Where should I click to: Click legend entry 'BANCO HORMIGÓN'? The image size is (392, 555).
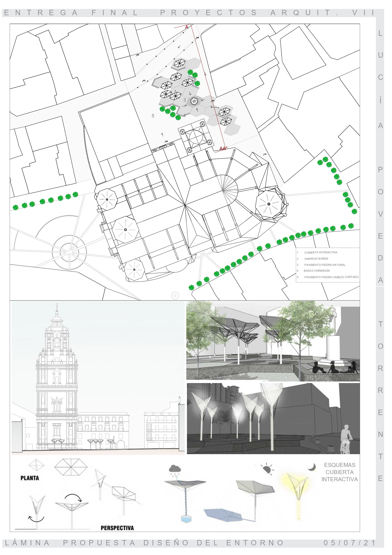[317, 271]
